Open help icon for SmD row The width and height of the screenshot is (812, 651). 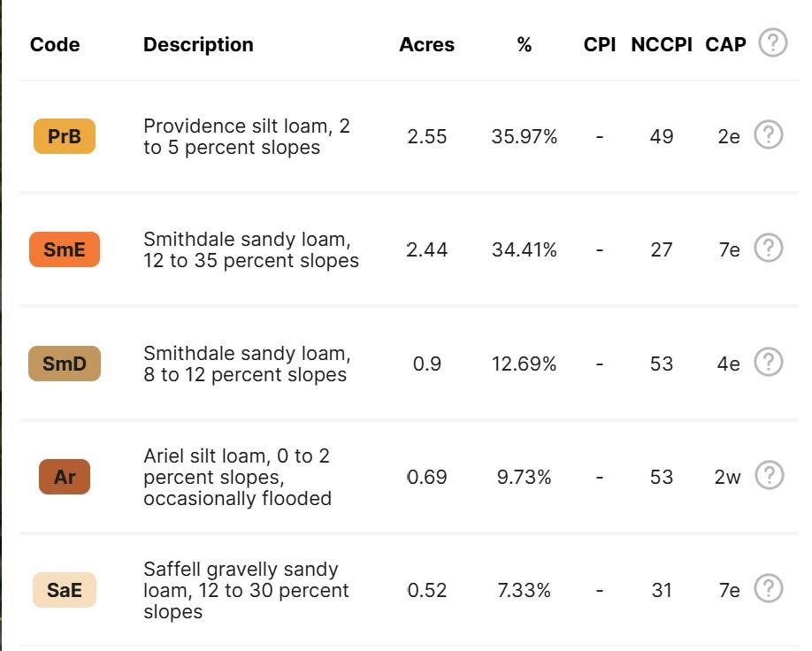click(768, 362)
